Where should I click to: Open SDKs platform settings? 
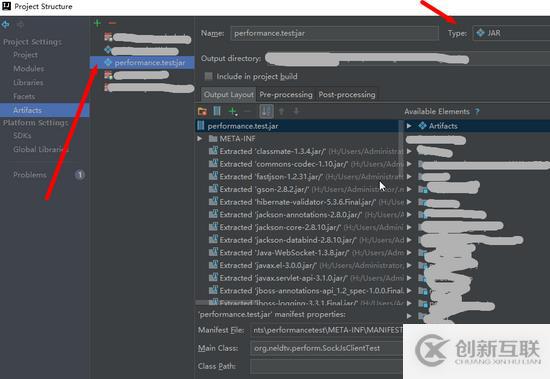(x=22, y=135)
